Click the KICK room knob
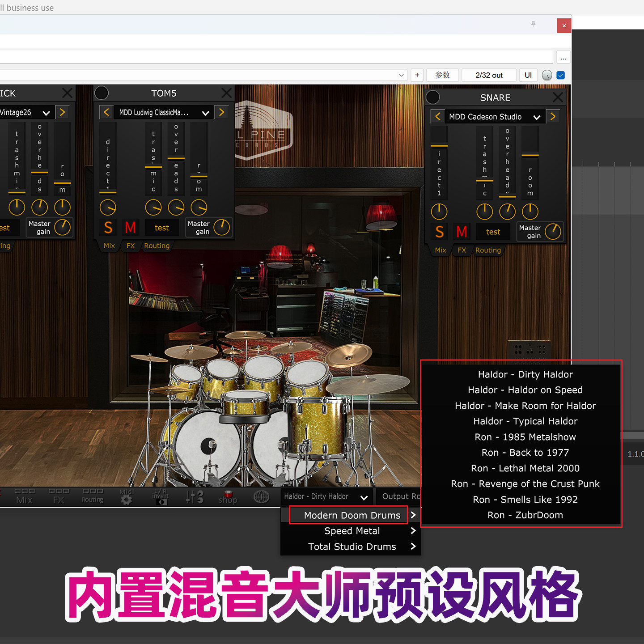 click(x=62, y=208)
